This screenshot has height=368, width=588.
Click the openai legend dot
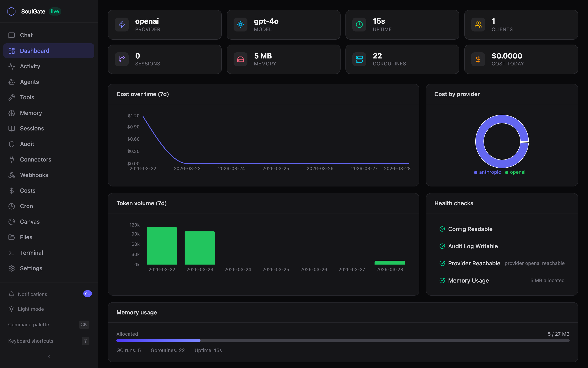pos(507,173)
